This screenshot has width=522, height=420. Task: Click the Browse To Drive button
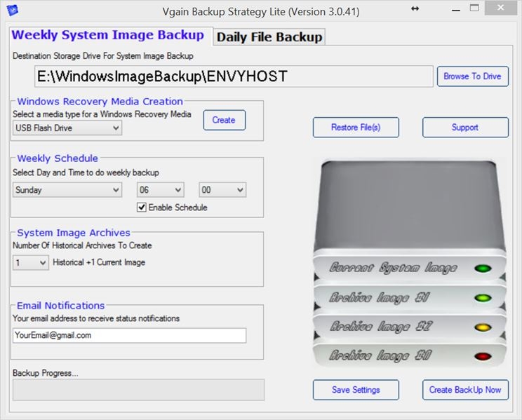point(472,76)
